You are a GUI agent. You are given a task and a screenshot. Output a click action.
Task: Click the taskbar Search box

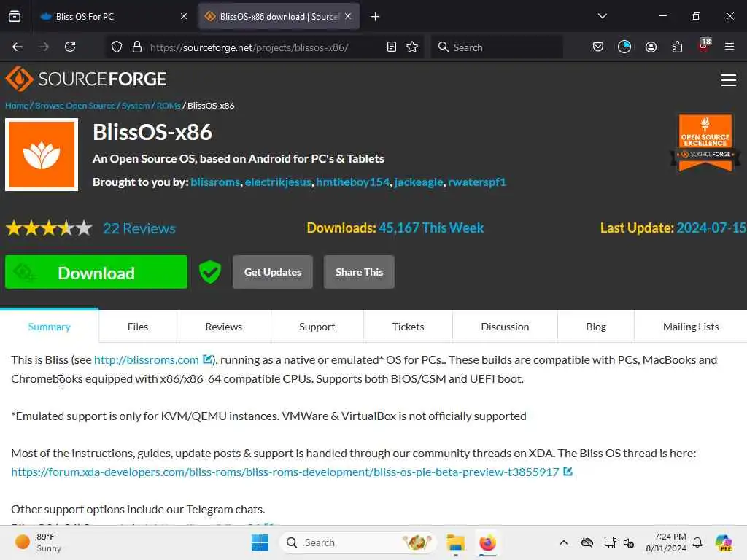click(357, 542)
